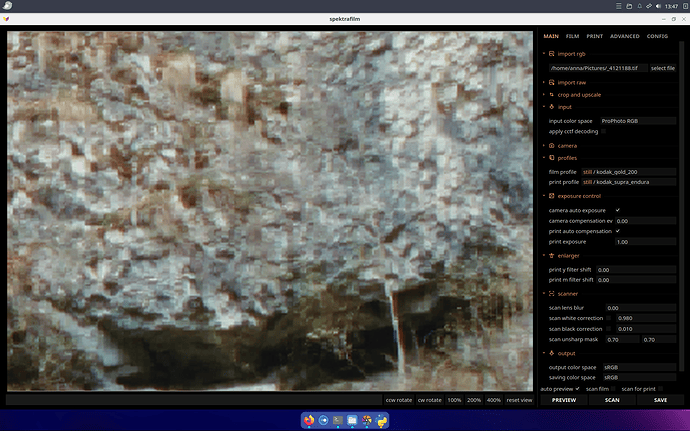Switch to the ADVANCED tab
The image size is (690, 431).
624,36
